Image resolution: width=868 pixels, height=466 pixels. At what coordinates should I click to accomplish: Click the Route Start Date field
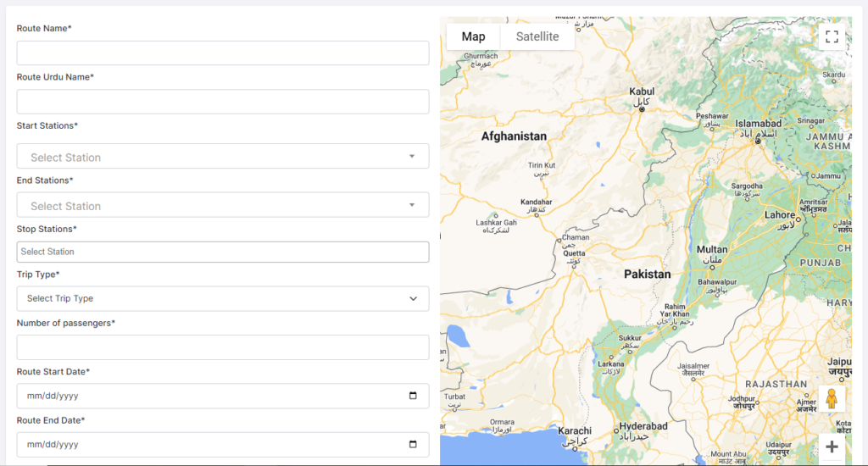click(212, 396)
